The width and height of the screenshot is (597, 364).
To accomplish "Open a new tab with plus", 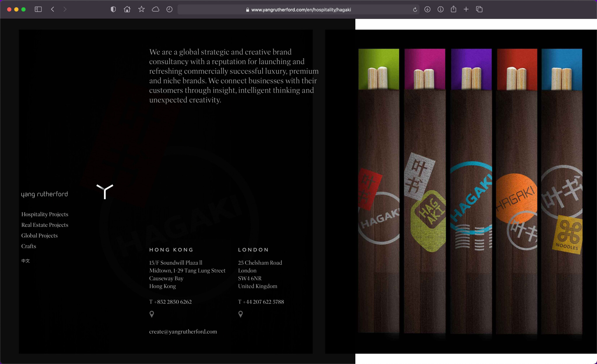I will pos(466,9).
